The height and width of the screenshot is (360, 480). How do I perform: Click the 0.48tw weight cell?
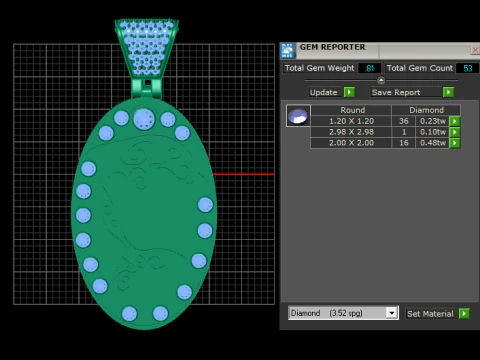[x=432, y=143]
